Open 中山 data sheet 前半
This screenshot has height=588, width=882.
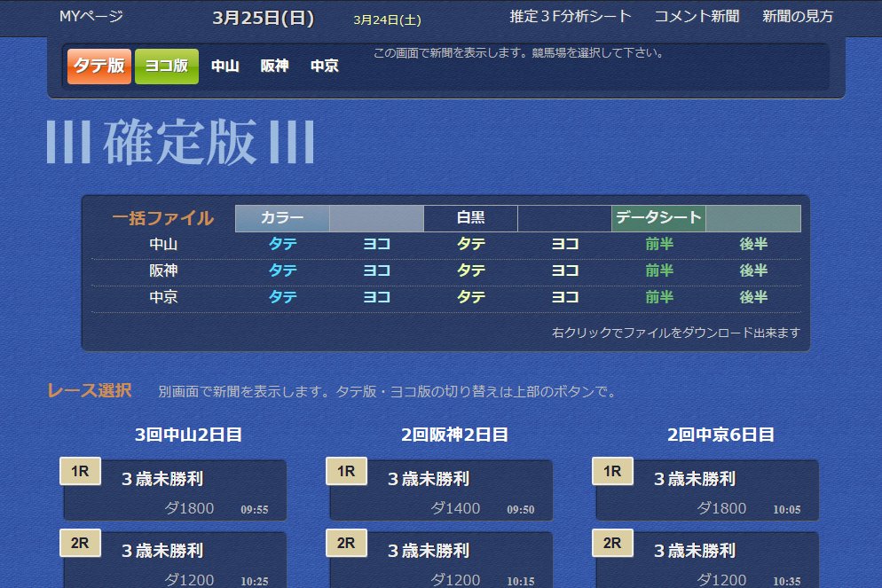(x=659, y=244)
